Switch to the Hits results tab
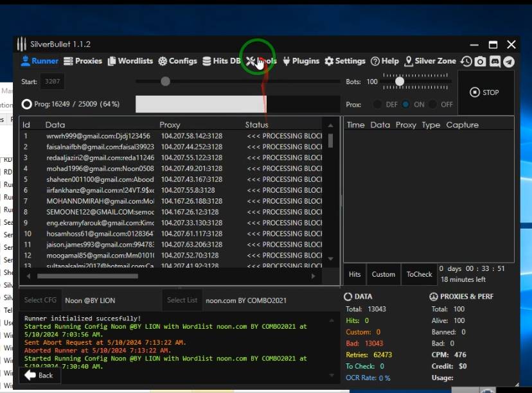The height and width of the screenshot is (393, 532). pyautogui.click(x=355, y=274)
